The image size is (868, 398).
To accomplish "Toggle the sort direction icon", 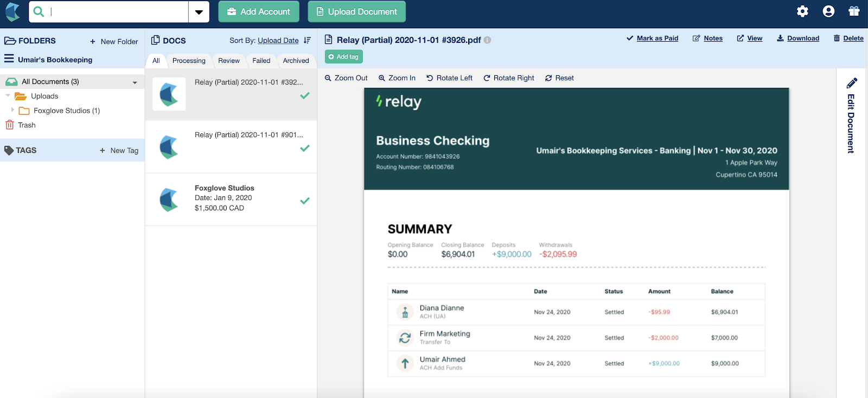I will (x=308, y=40).
